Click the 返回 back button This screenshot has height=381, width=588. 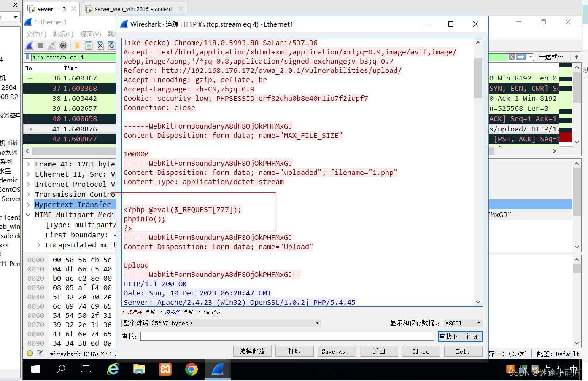[x=379, y=351]
